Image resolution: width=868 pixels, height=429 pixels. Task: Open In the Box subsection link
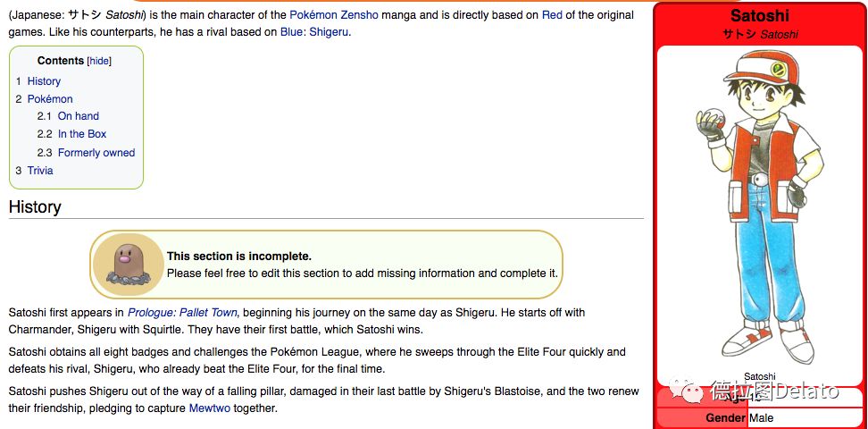[82, 134]
